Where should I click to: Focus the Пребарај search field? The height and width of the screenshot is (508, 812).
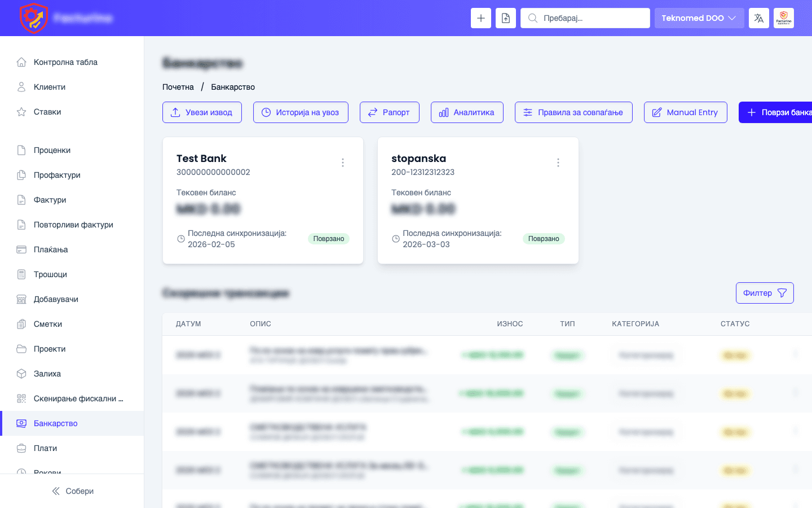[592, 18]
